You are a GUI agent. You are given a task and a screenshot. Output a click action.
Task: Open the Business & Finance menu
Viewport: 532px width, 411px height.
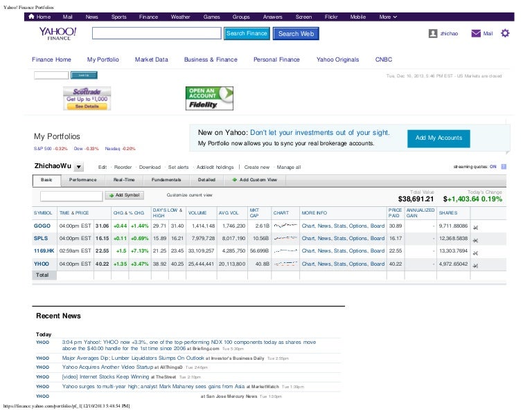click(211, 60)
